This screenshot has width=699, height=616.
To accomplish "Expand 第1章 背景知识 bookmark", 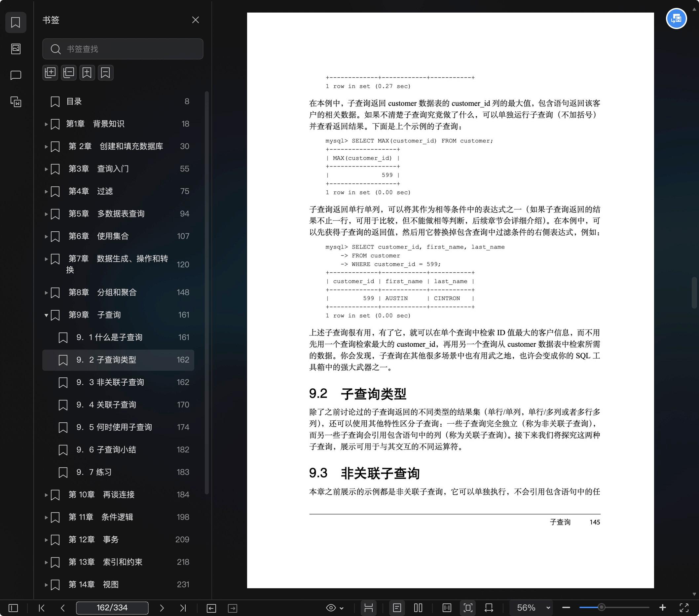I will (x=46, y=124).
